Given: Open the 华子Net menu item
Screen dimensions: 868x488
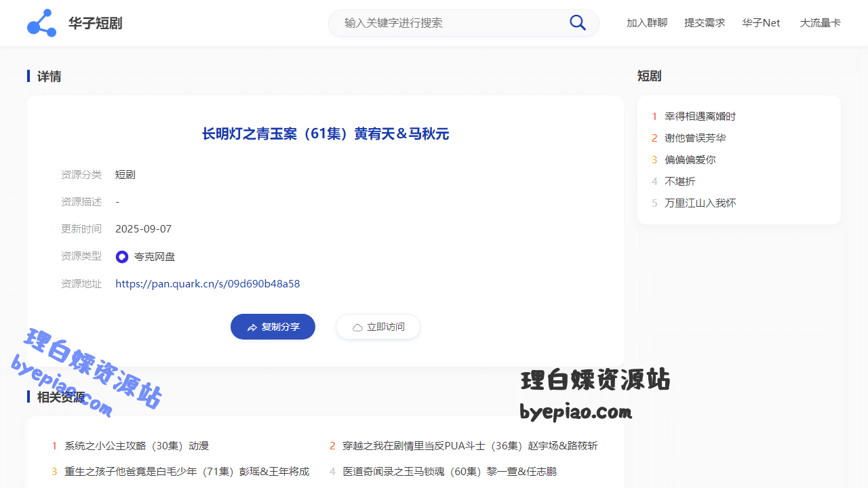Looking at the screenshot, I should coord(761,23).
